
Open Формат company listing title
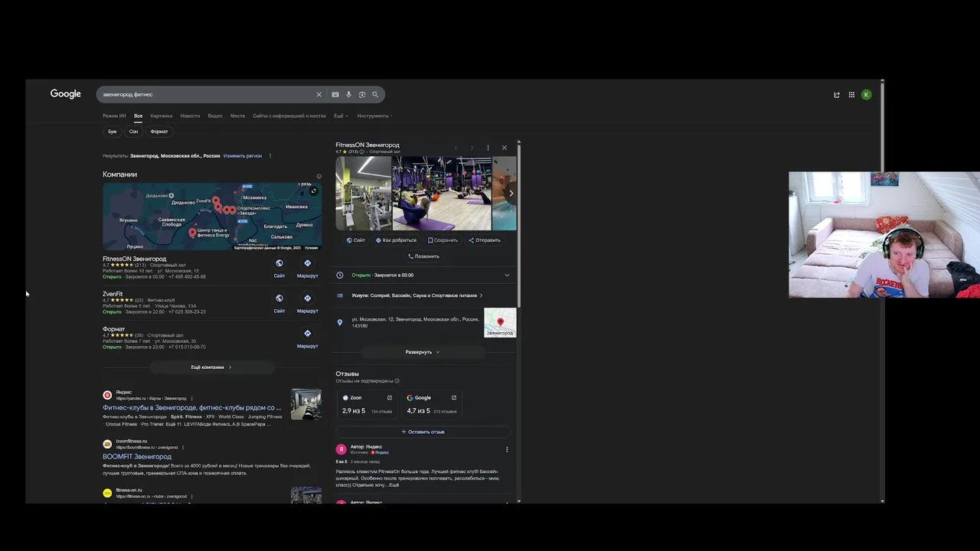(x=113, y=329)
